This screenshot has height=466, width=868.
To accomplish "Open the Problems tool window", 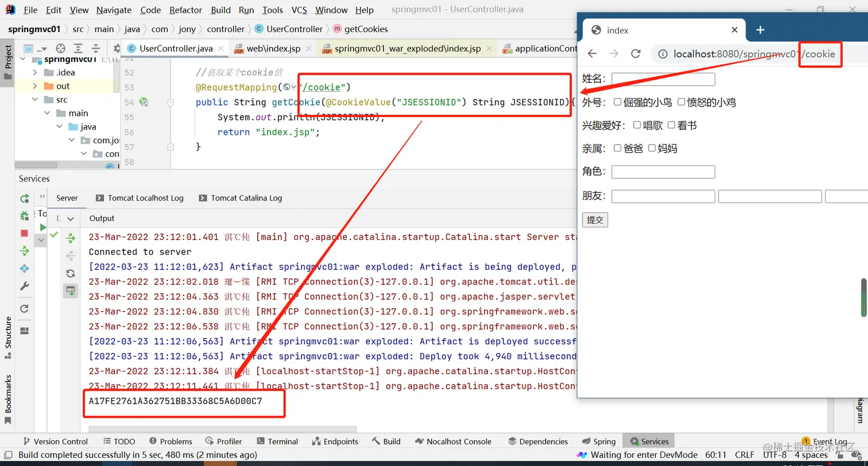I will pos(170,441).
